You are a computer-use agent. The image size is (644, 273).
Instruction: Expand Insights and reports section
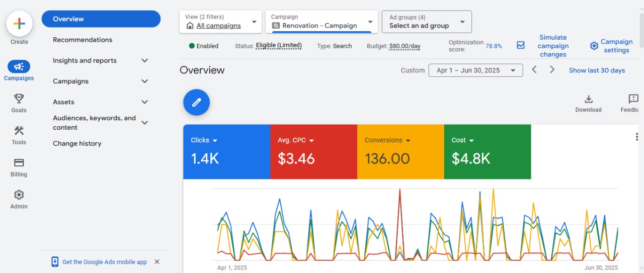pyautogui.click(x=144, y=60)
